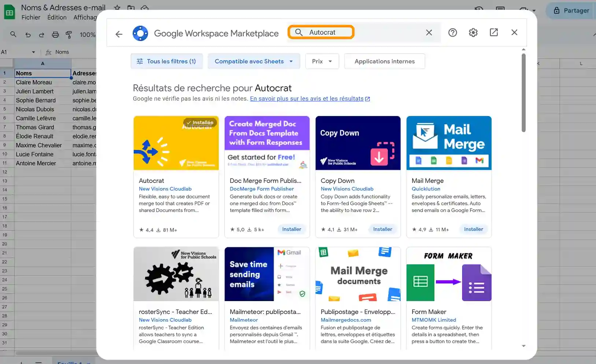Expand the A1 name box dropdown
Image resolution: width=596 pixels, height=364 pixels.
[x=33, y=52]
